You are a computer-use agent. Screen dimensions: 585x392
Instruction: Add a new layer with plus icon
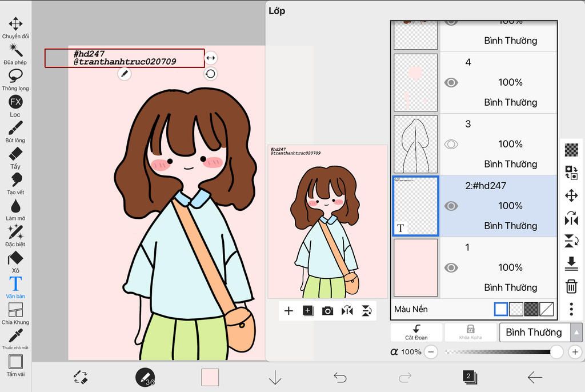pyautogui.click(x=289, y=311)
